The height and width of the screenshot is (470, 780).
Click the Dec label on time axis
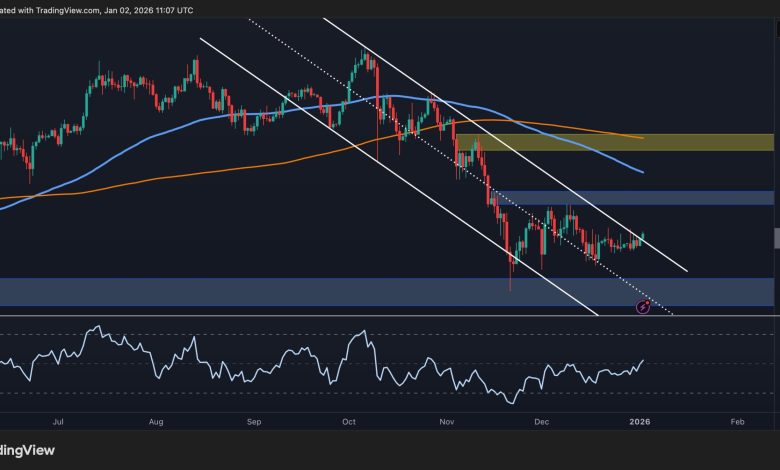541,423
